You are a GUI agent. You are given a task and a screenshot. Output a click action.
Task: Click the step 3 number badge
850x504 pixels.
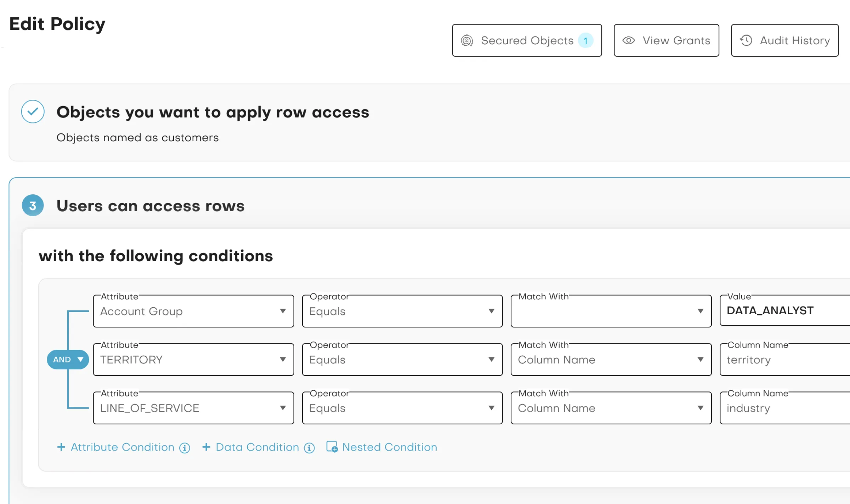(32, 205)
